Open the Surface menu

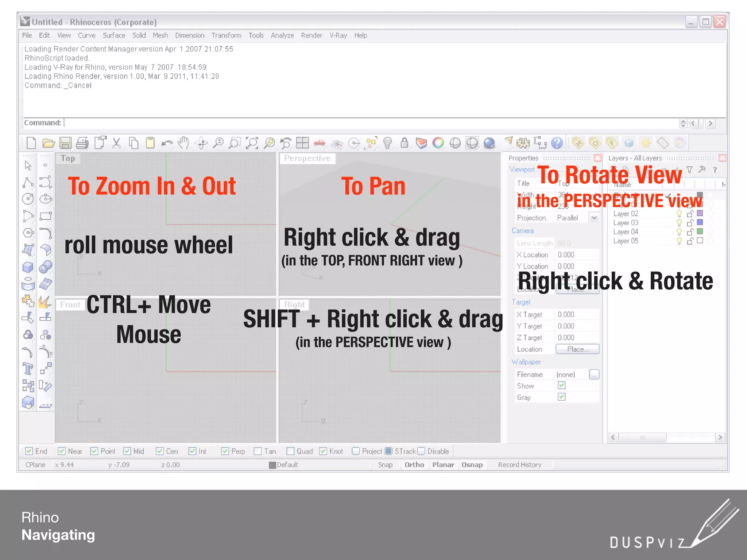pos(114,35)
